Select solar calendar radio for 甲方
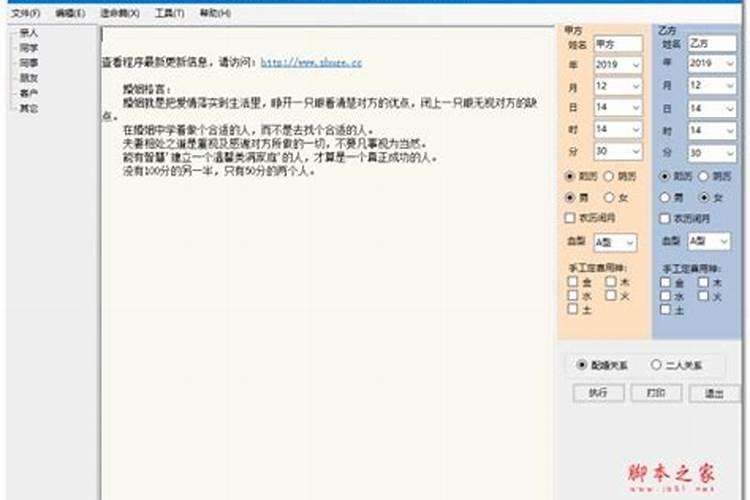750x500 pixels. tap(569, 176)
